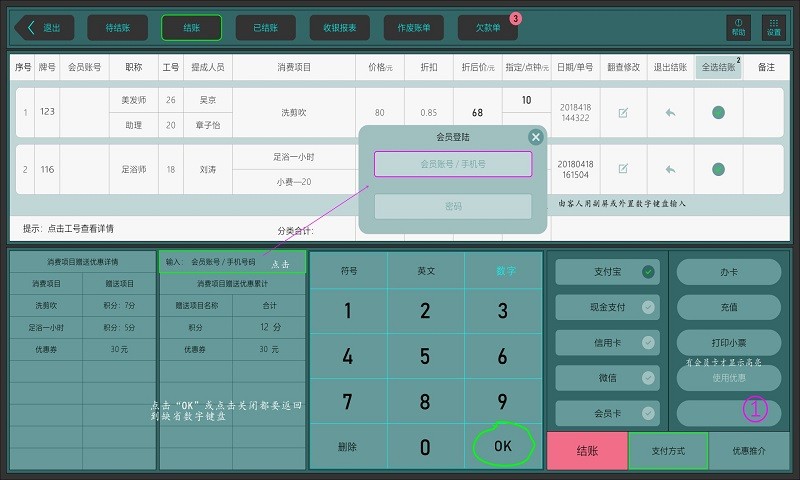Toggle the checkout select dot for row 116
This screenshot has height=480, width=800.
[x=718, y=169]
